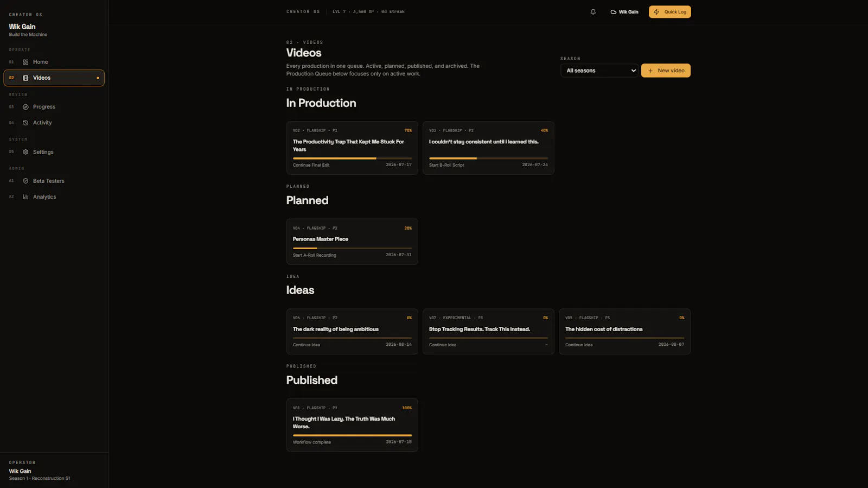Click progress bar on The Productivity Trap card
The height and width of the screenshot is (488, 868).
pos(352,159)
